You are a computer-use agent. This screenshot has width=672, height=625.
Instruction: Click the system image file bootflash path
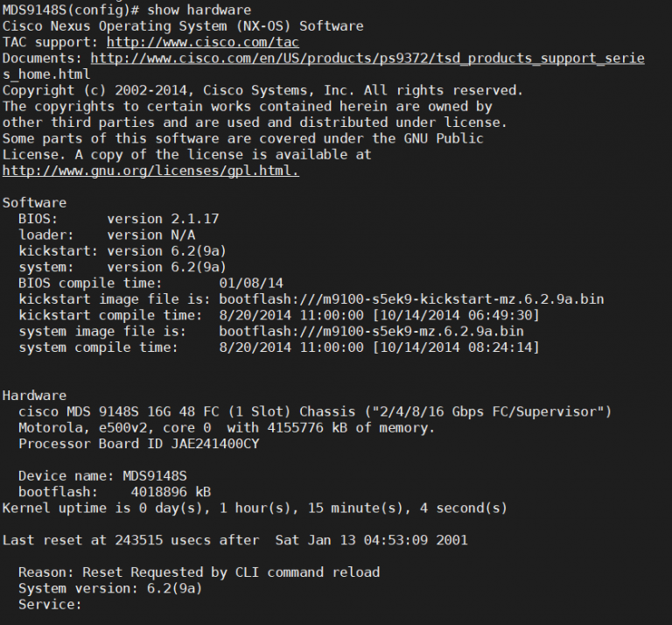371,332
